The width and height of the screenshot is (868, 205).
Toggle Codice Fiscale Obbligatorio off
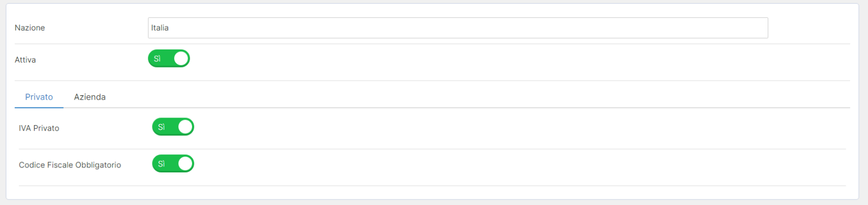[x=173, y=164]
